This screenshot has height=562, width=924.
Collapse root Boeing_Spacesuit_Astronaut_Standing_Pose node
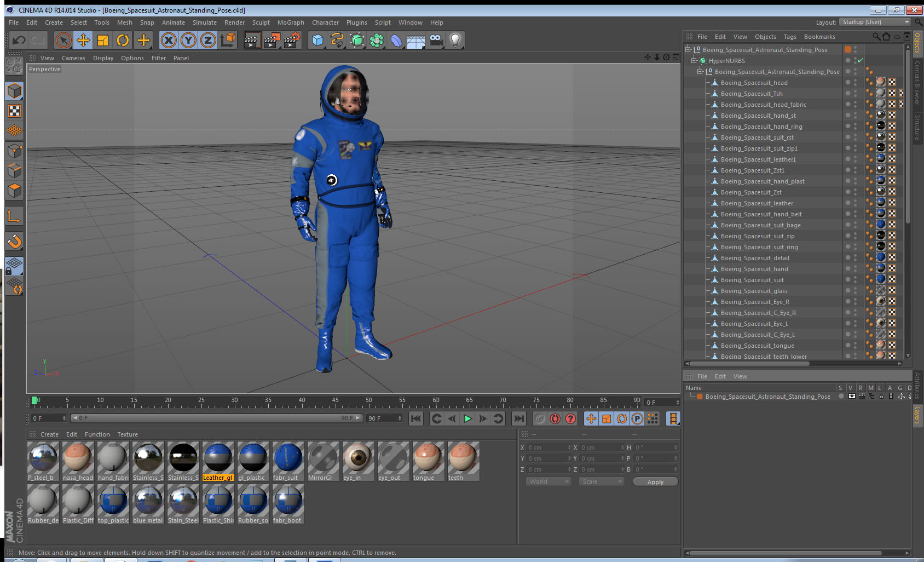(x=688, y=50)
